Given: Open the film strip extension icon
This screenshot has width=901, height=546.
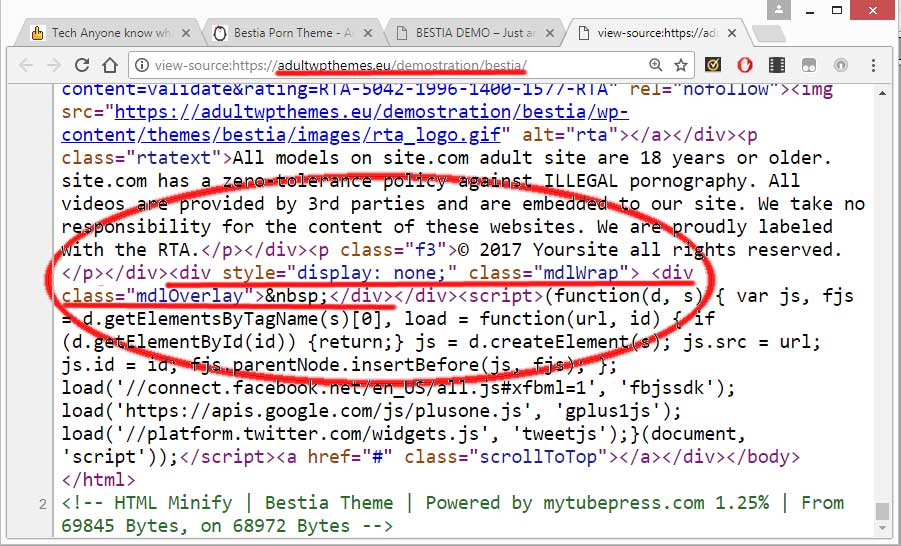Looking at the screenshot, I should (777, 65).
